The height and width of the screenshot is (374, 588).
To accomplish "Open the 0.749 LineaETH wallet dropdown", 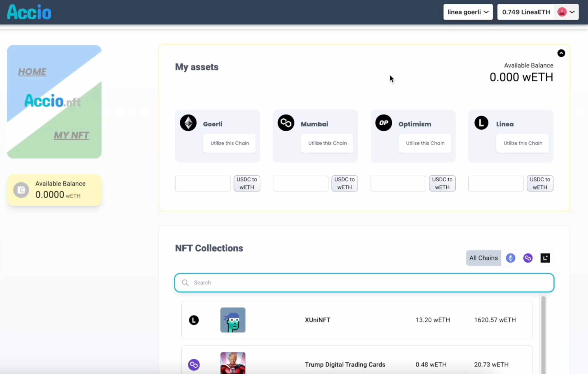I will point(538,12).
